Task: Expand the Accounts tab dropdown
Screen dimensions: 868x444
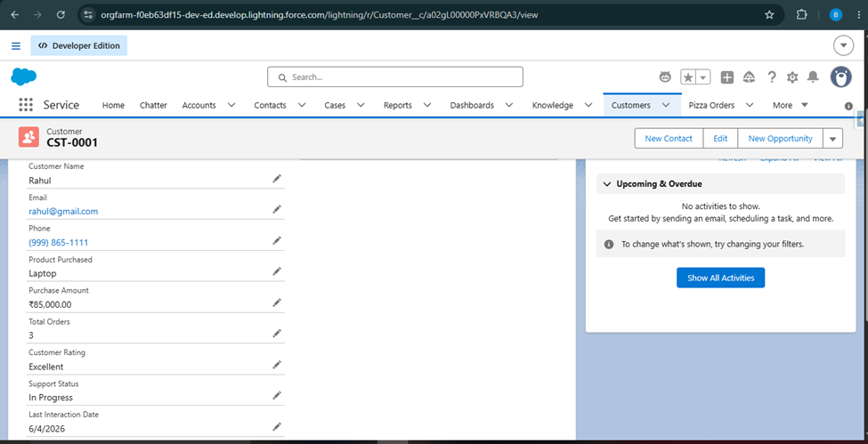Action: click(x=231, y=105)
